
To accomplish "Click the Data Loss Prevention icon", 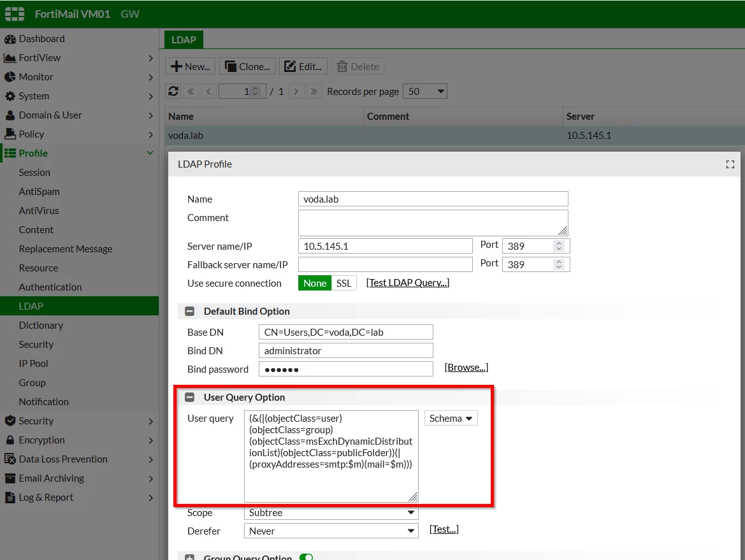I will pos(10,459).
